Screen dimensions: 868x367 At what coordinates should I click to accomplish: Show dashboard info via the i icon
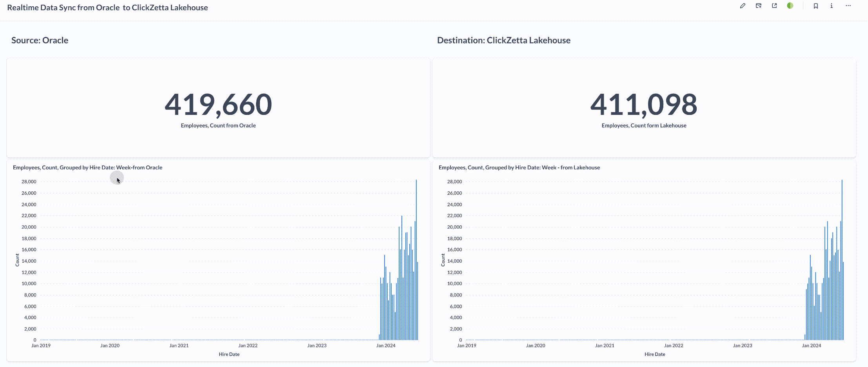(x=832, y=6)
